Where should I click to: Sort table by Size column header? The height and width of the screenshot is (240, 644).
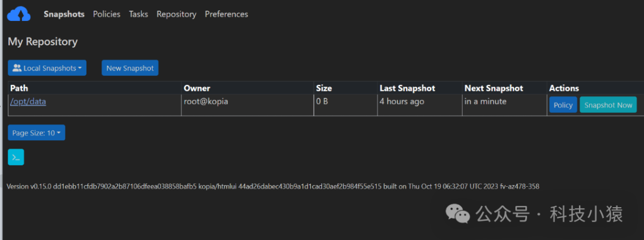pos(324,88)
